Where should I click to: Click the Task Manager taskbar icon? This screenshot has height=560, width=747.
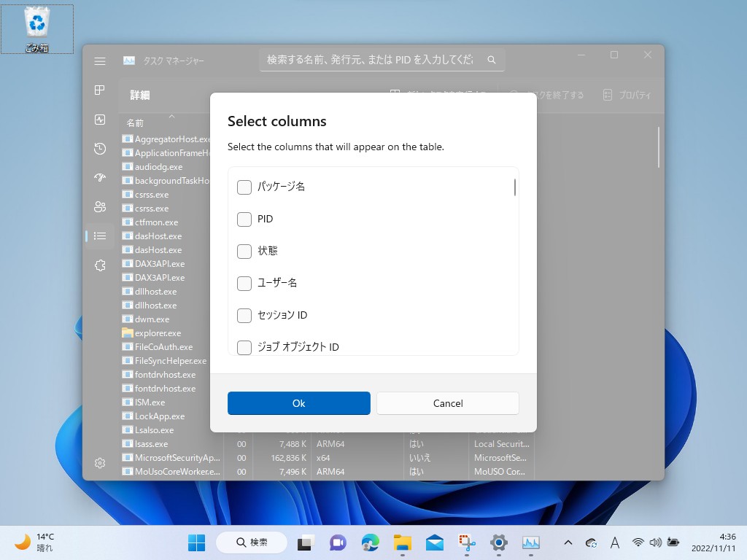(531, 542)
